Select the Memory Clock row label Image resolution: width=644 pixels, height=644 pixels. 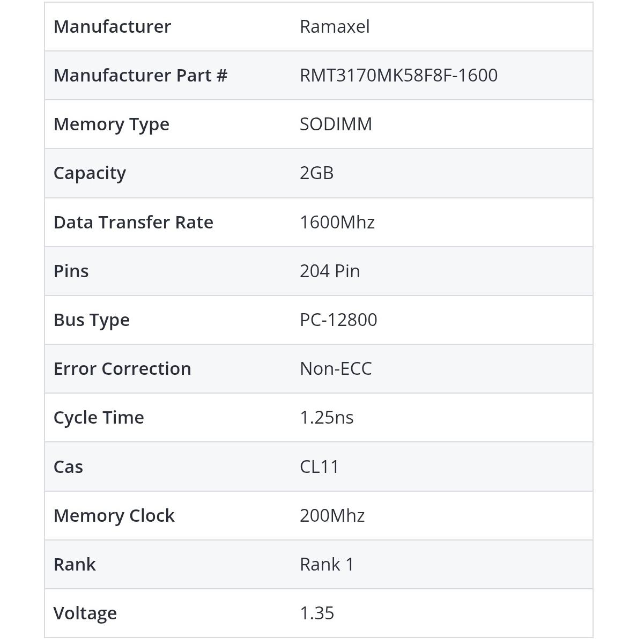(x=114, y=516)
